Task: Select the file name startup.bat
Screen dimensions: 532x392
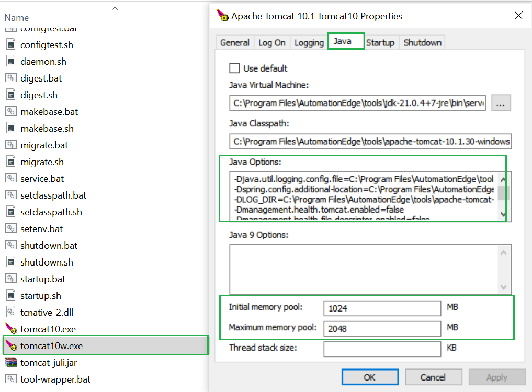Action: click(x=43, y=279)
